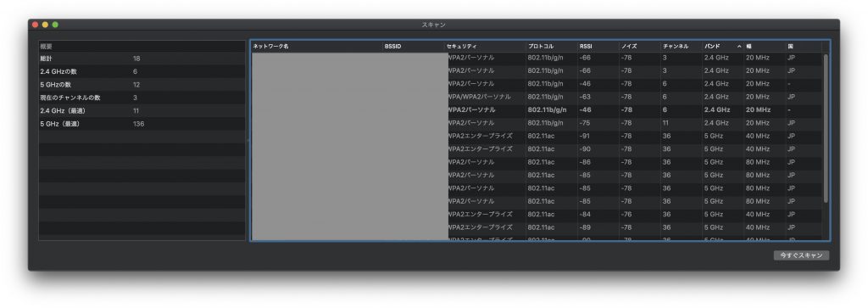
Task: Sort by the 幅 column header
Action: point(765,47)
